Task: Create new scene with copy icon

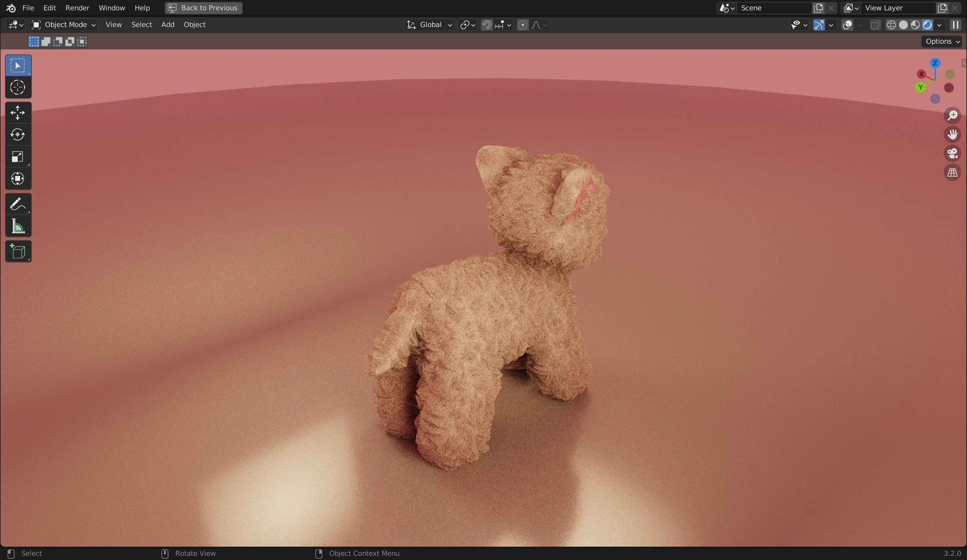Action: (818, 8)
